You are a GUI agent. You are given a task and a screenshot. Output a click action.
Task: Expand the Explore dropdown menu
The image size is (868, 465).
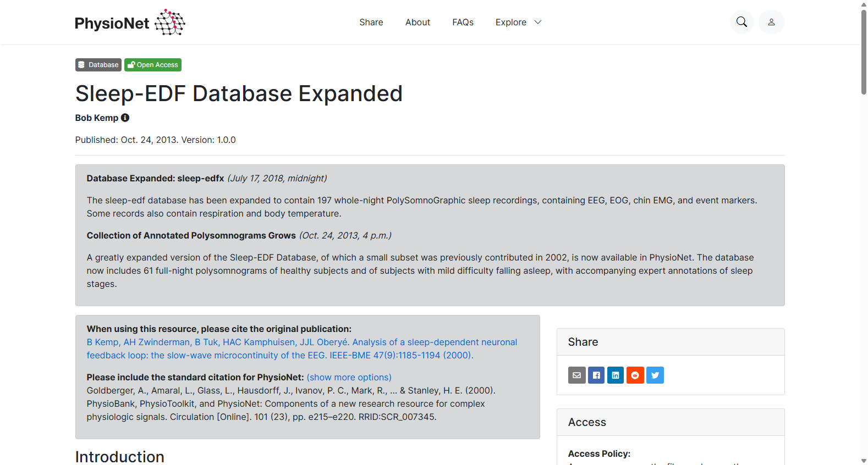click(518, 22)
